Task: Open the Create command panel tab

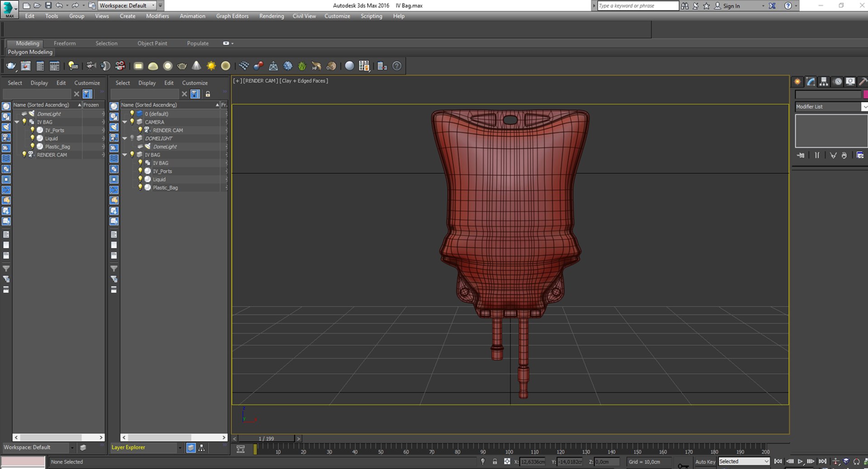Action: (x=797, y=82)
